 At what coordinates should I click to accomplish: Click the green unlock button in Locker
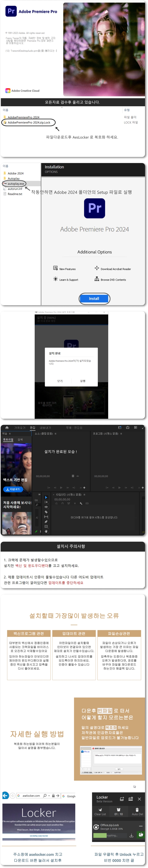pos(141,835)
